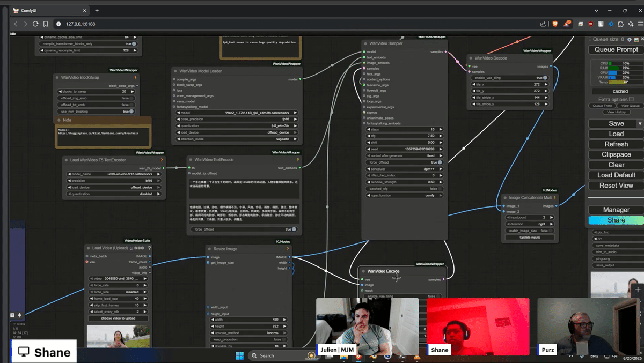This screenshot has height=363, width=644.
Task: Click Load Default button
Action: pos(616,175)
